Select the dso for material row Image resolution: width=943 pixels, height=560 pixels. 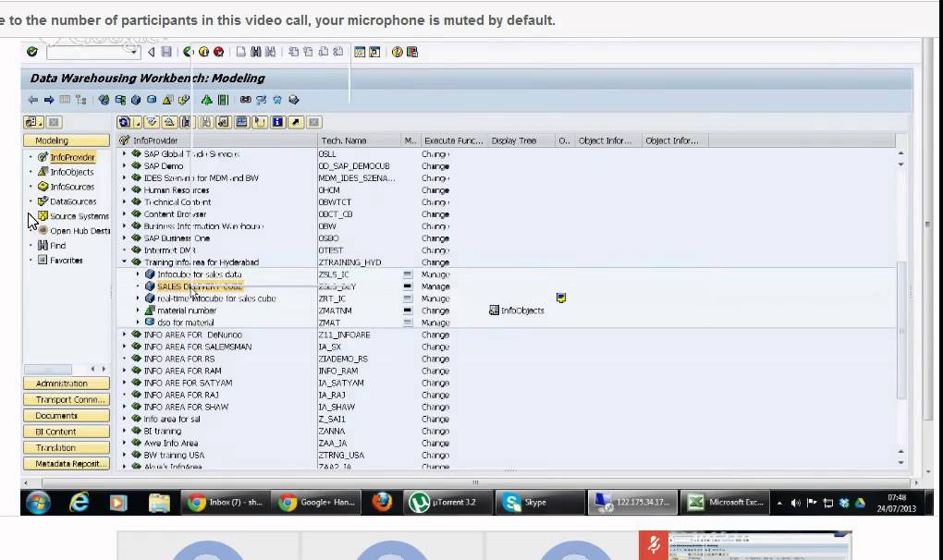185,323
